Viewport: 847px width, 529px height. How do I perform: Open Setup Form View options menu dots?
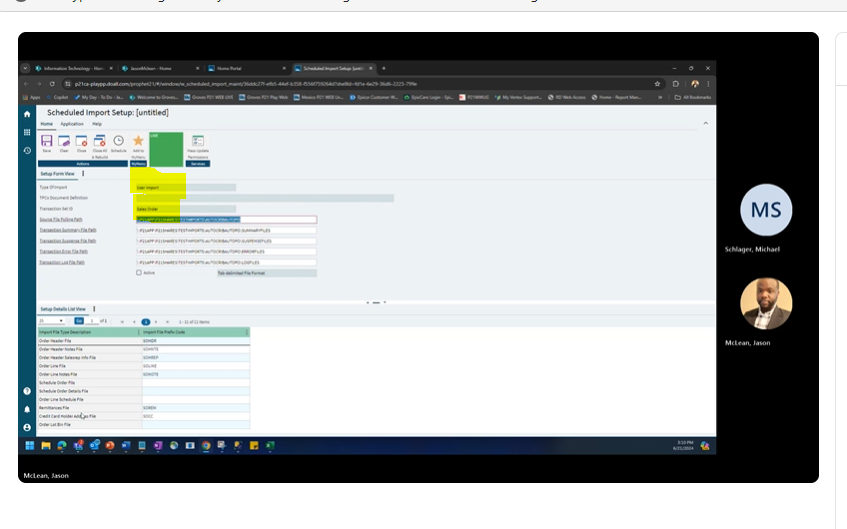point(83,173)
